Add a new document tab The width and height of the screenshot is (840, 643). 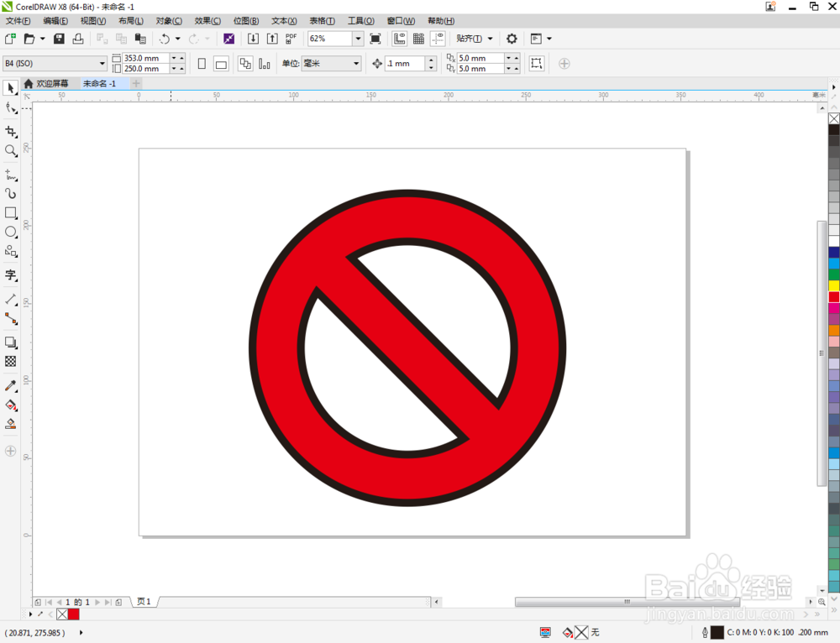pyautogui.click(x=136, y=83)
